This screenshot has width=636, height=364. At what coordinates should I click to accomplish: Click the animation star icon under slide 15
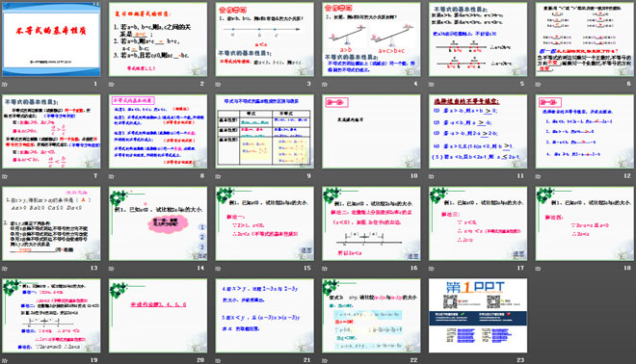(218, 268)
